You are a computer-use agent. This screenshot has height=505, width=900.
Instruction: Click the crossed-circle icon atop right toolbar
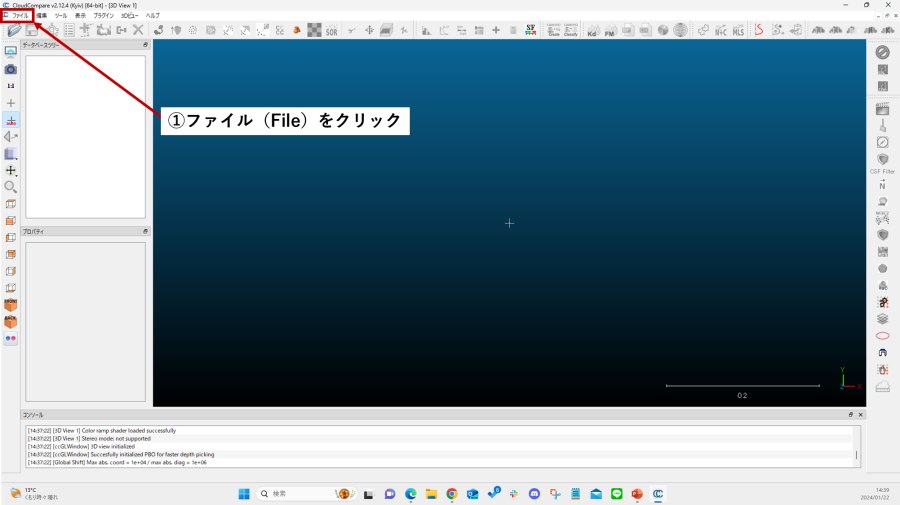[x=882, y=52]
